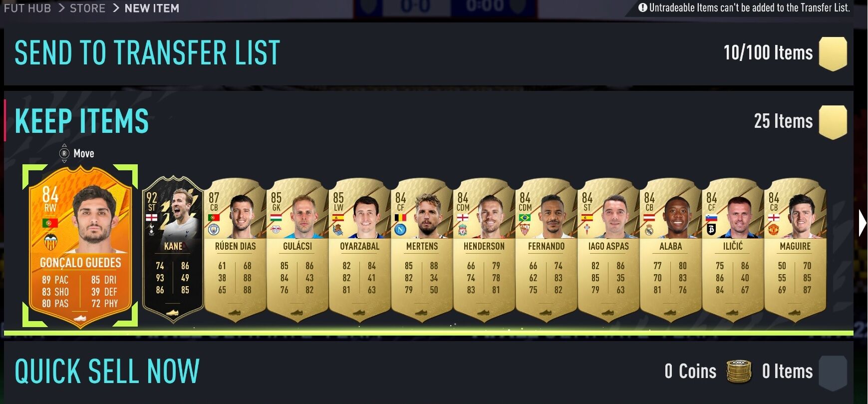The height and width of the screenshot is (404, 868).
Task: Click the gold card icon beside 25 Items
Action: [833, 122]
